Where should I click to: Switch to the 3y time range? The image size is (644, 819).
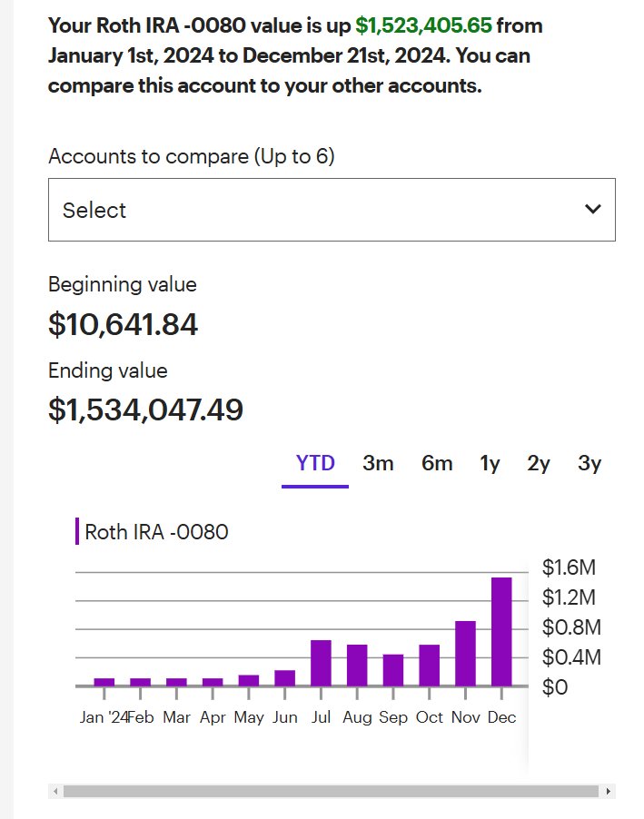coord(590,463)
